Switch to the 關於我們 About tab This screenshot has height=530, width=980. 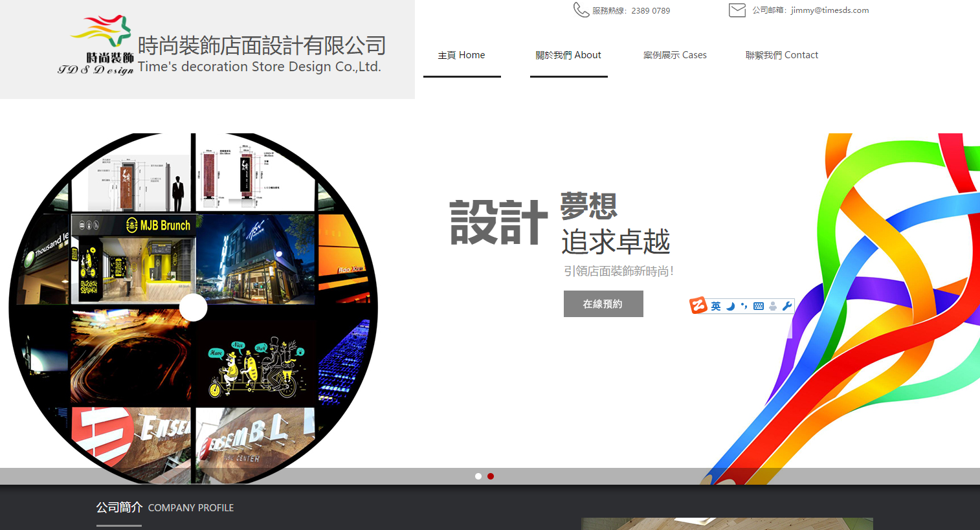point(568,55)
